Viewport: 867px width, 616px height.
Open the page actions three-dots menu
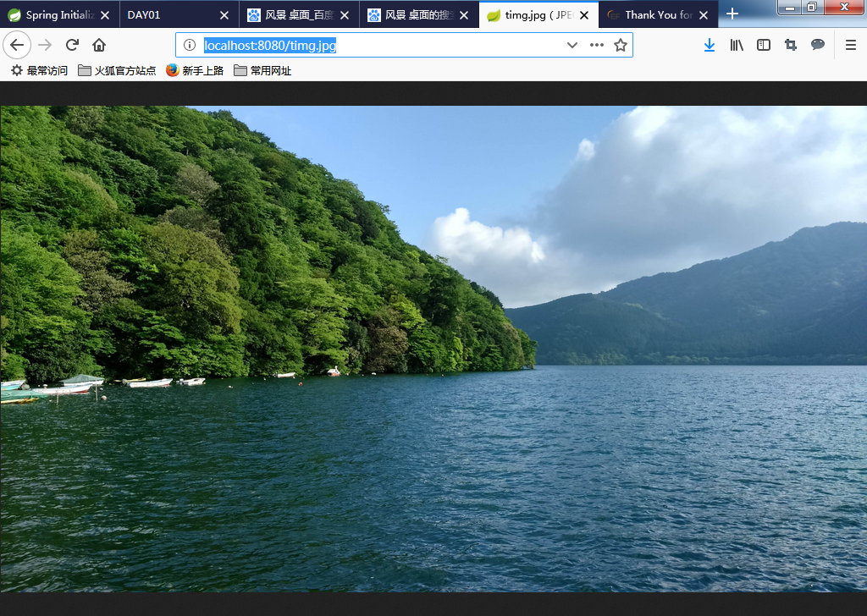[597, 45]
